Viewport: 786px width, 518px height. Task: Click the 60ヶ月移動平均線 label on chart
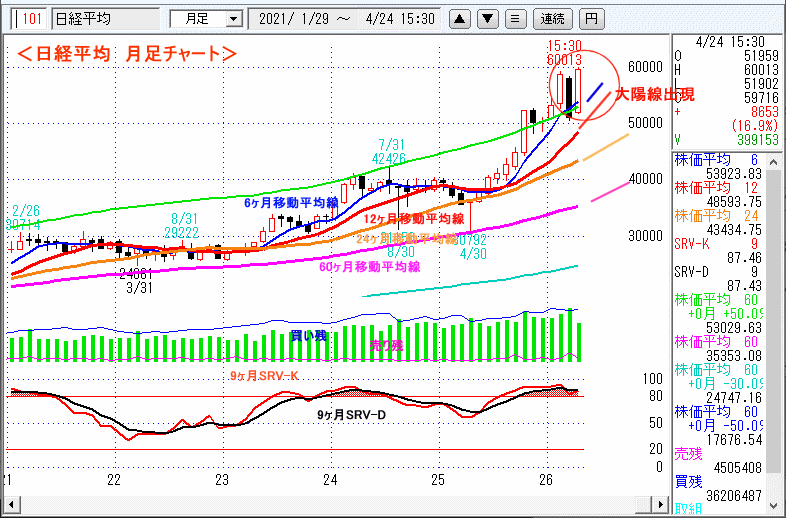369,267
